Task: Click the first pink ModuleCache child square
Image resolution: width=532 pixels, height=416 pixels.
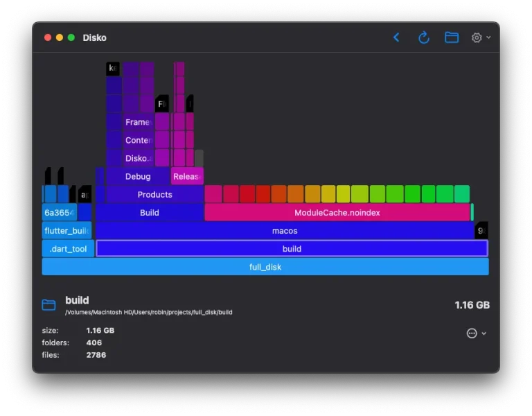Action: pyautogui.click(x=213, y=194)
